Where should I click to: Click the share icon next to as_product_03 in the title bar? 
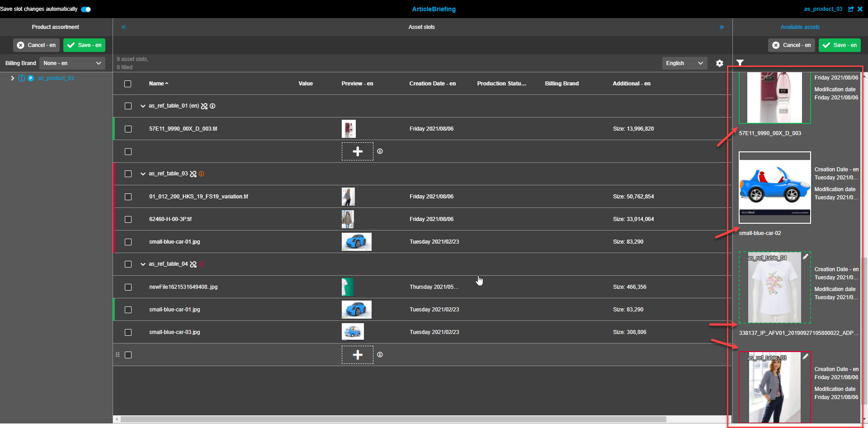click(x=851, y=9)
